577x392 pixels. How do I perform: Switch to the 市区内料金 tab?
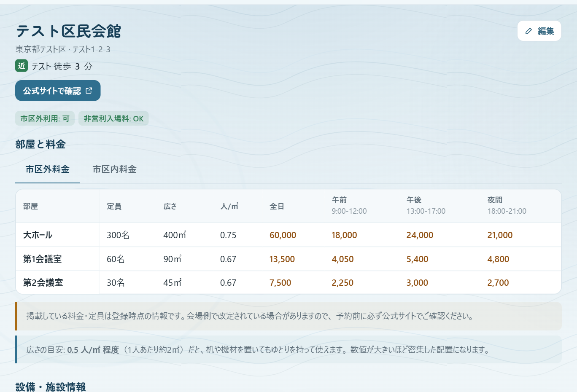114,169
